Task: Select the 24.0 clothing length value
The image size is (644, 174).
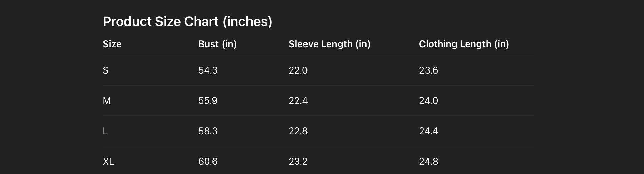Action: 428,101
